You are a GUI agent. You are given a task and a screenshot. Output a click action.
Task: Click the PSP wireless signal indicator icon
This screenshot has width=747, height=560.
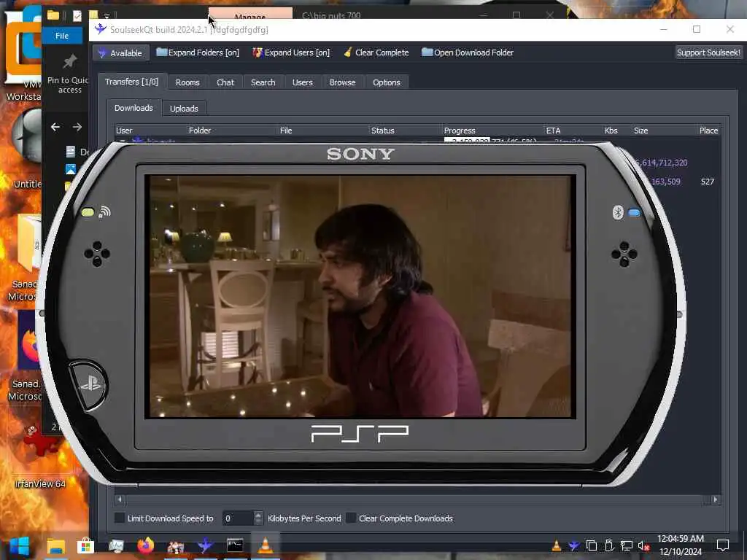point(104,212)
